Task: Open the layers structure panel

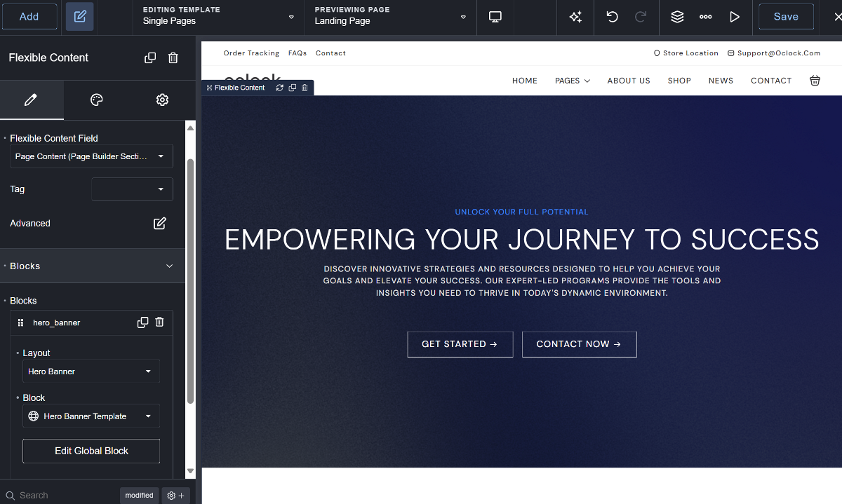Action: pyautogui.click(x=677, y=17)
